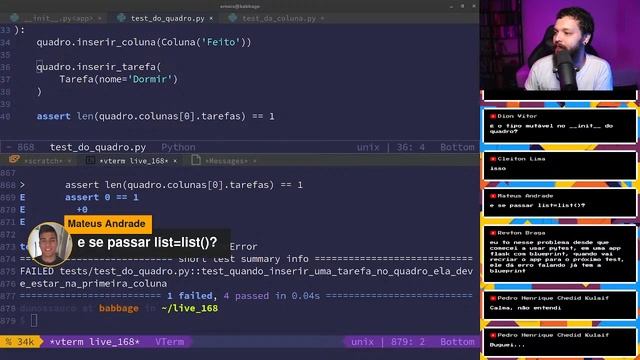Click Dion Vitor chat message
The height and width of the screenshot is (360, 640).
(x=560, y=126)
